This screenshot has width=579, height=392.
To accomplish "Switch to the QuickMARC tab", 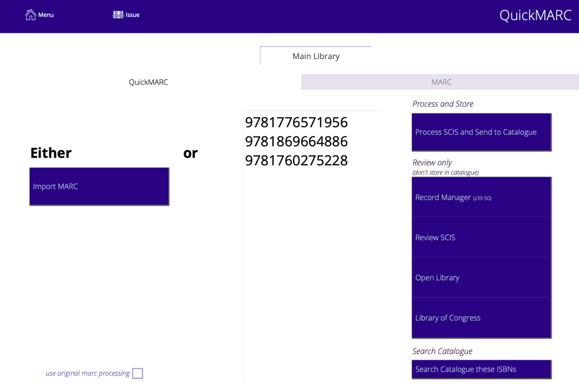I will [148, 82].
